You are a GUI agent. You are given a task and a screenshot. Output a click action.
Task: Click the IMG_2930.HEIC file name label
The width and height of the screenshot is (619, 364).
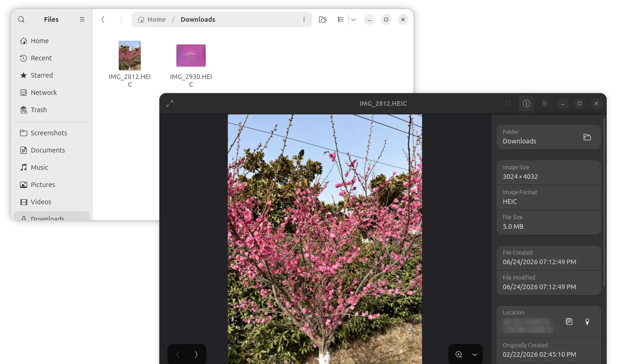coord(191,81)
